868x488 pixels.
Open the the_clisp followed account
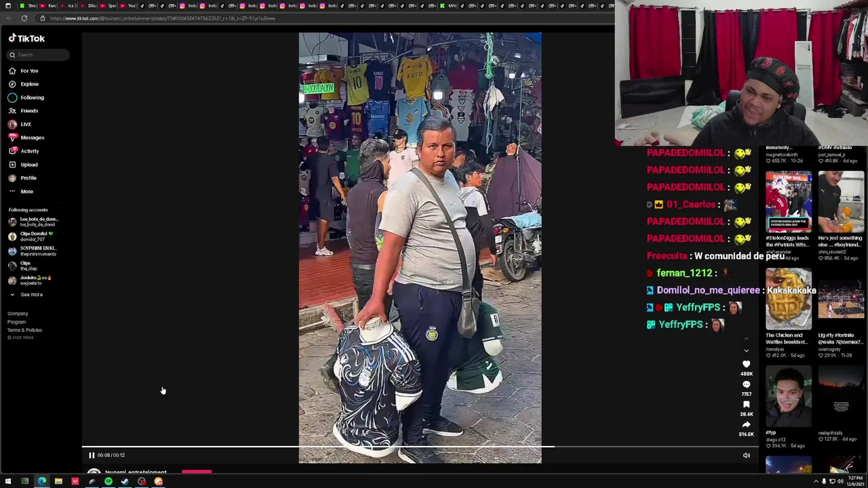[x=23, y=266]
